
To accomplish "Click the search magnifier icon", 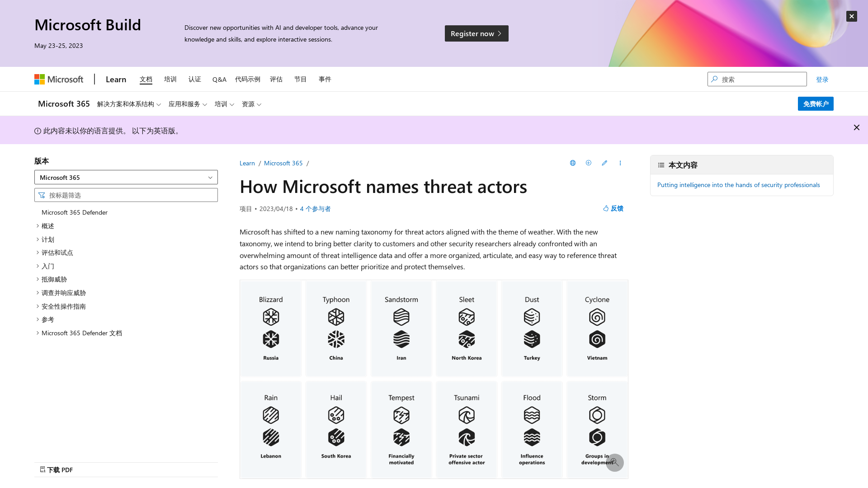I will (714, 79).
